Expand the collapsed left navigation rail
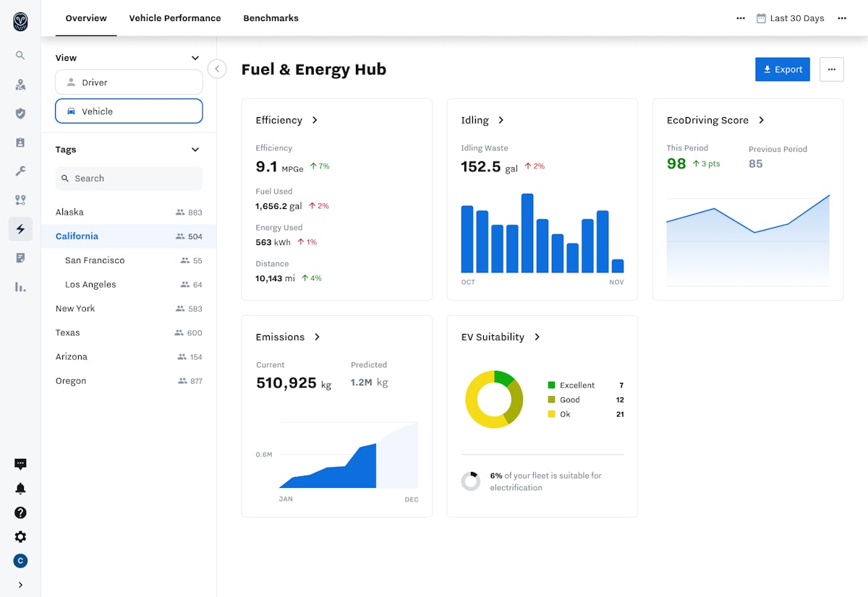This screenshot has height=597, width=868. coord(20,585)
